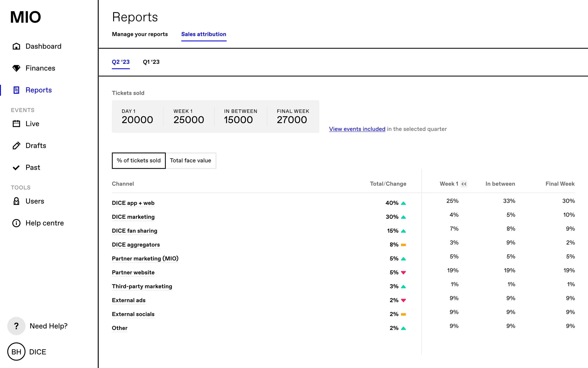Viewport: 588px width, 368px height.
Task: Collapse the Week 1 column chevrons
Action: pyautogui.click(x=464, y=184)
